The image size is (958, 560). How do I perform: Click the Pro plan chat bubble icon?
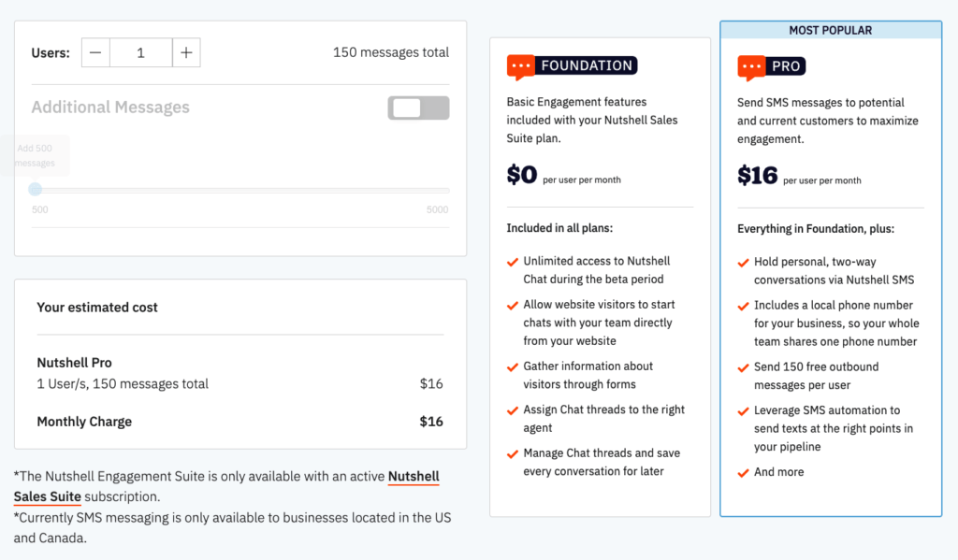coord(751,67)
